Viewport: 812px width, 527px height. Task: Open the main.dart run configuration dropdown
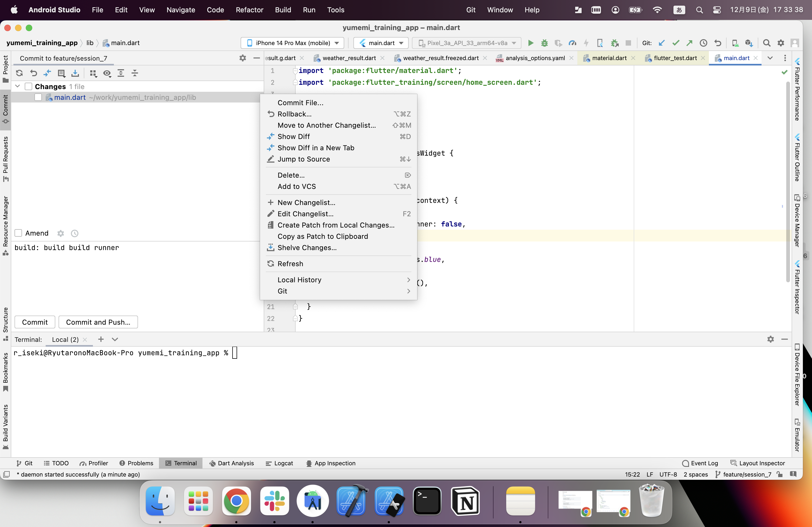pos(381,43)
